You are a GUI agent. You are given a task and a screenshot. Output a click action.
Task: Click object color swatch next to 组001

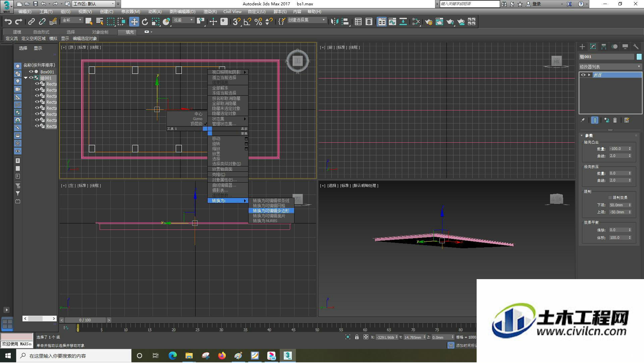639,57
